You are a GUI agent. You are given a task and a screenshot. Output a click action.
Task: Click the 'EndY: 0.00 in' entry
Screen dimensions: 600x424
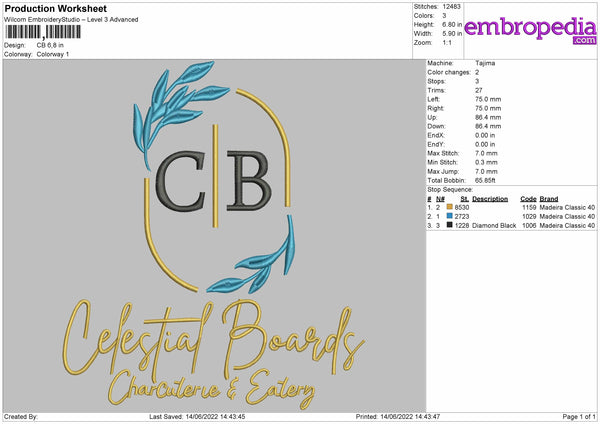pos(461,145)
